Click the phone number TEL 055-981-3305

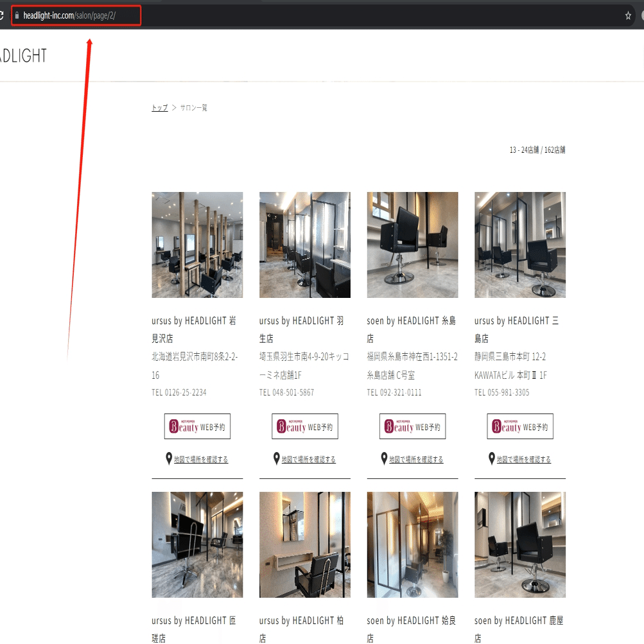[x=502, y=392]
